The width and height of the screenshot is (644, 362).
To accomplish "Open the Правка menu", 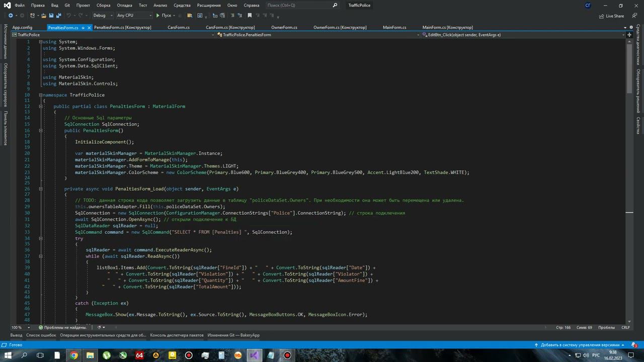I will click(x=38, y=5).
